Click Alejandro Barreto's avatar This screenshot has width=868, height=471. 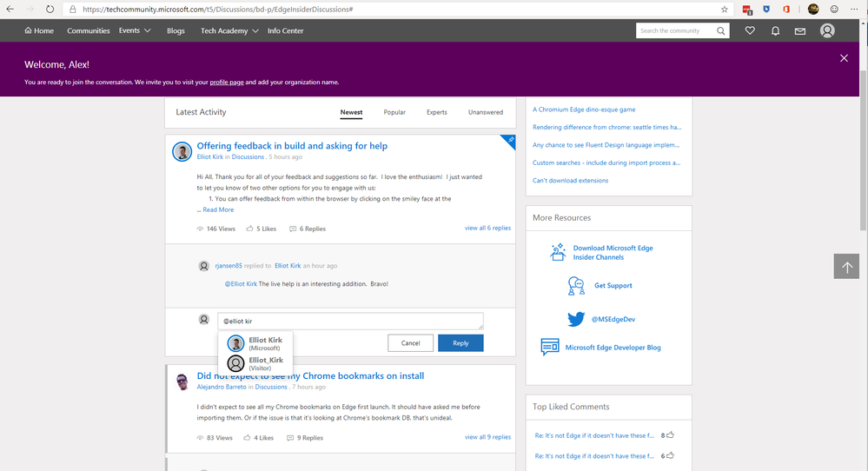[x=182, y=381]
